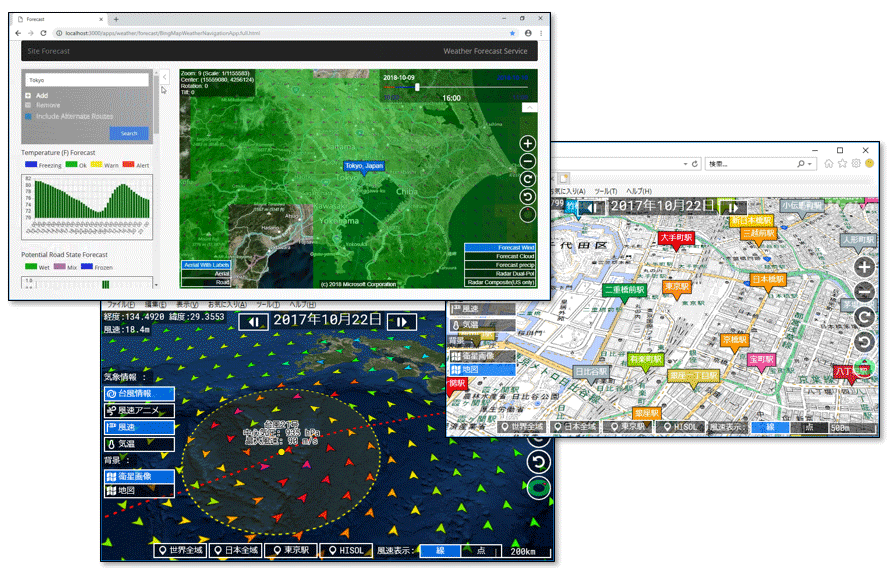Image resolution: width=889 pixels, height=568 pixels.
Task: Click the rotate clockwise icon on forecast map
Action: tap(527, 179)
